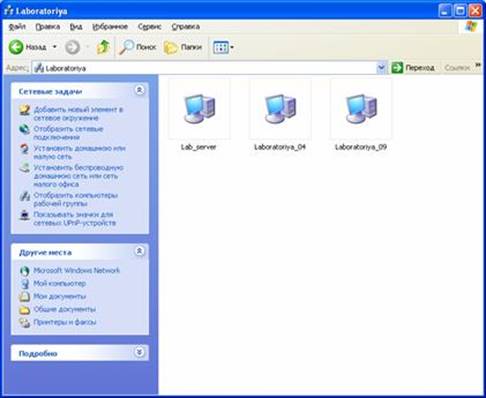Click the Мой компьютер icon
The image size is (486, 398).
(25, 284)
